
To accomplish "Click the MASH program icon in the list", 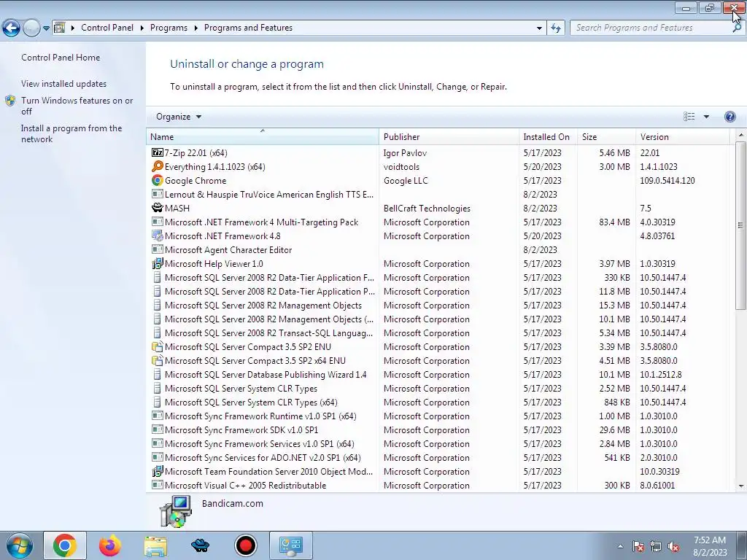I will [158, 208].
